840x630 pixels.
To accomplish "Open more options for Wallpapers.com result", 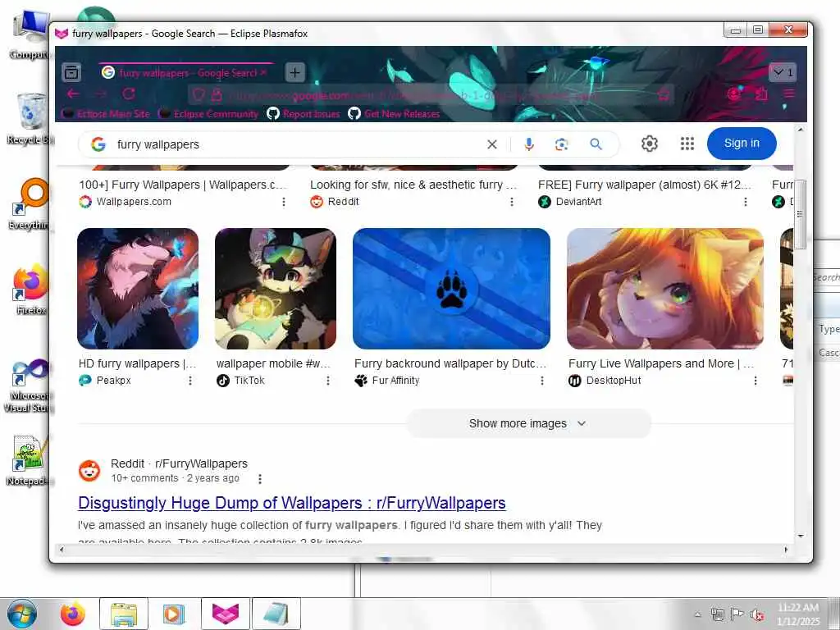I will click(283, 202).
